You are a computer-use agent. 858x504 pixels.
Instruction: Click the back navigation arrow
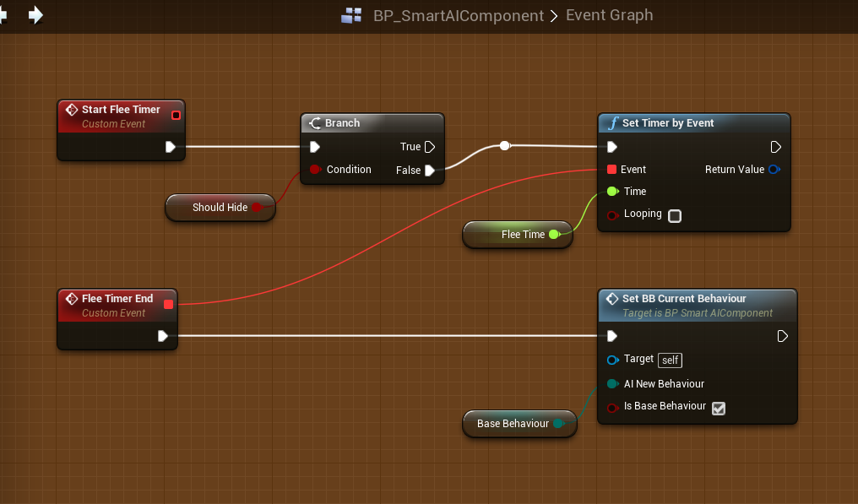coord(3,15)
